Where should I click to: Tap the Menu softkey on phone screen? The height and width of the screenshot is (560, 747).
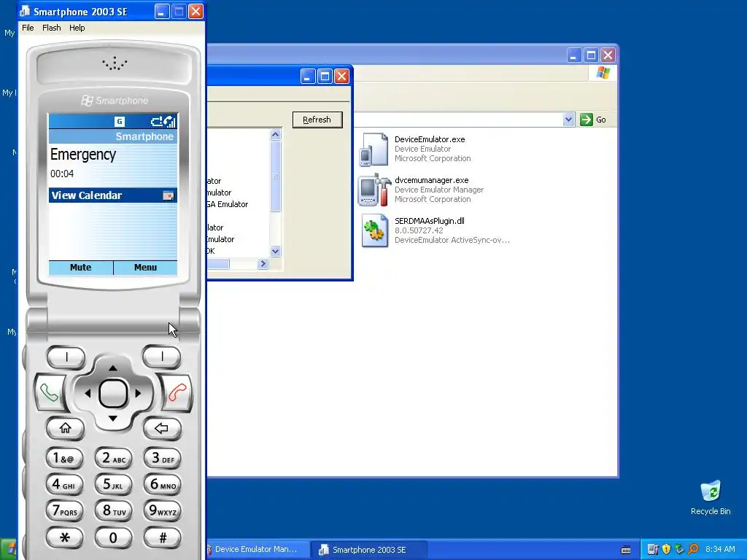pyautogui.click(x=145, y=267)
